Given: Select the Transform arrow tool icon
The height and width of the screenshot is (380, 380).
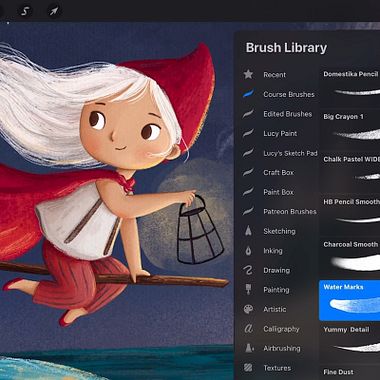Looking at the screenshot, I should (x=54, y=11).
